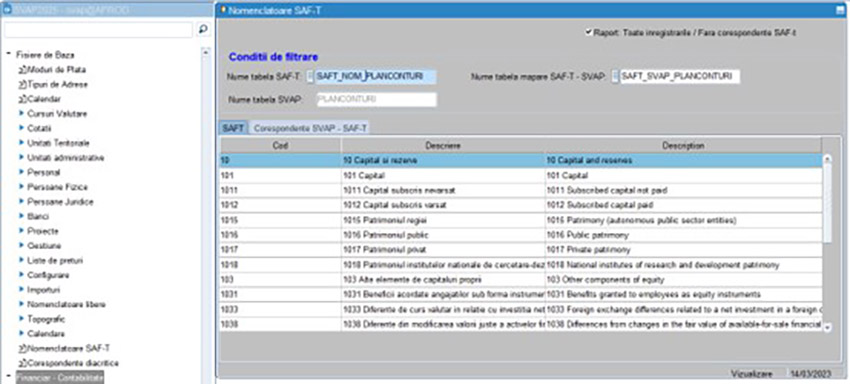Click the Cod cell 1033

280,309
